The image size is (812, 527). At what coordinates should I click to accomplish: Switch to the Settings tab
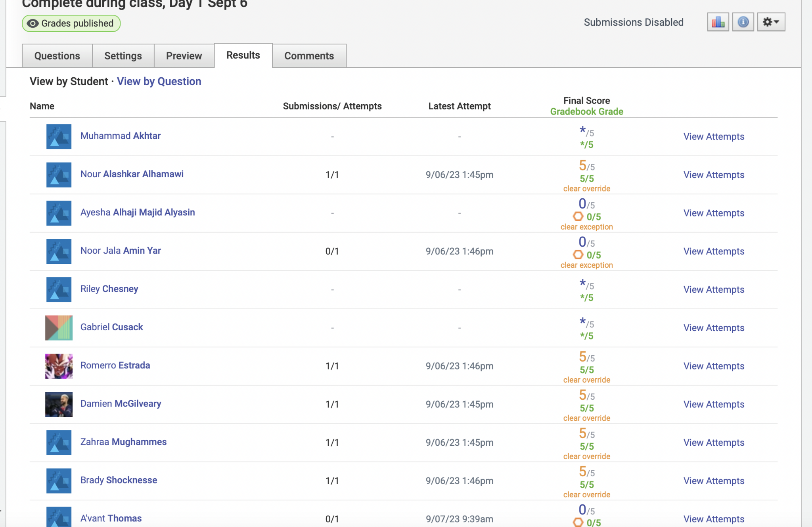click(123, 56)
